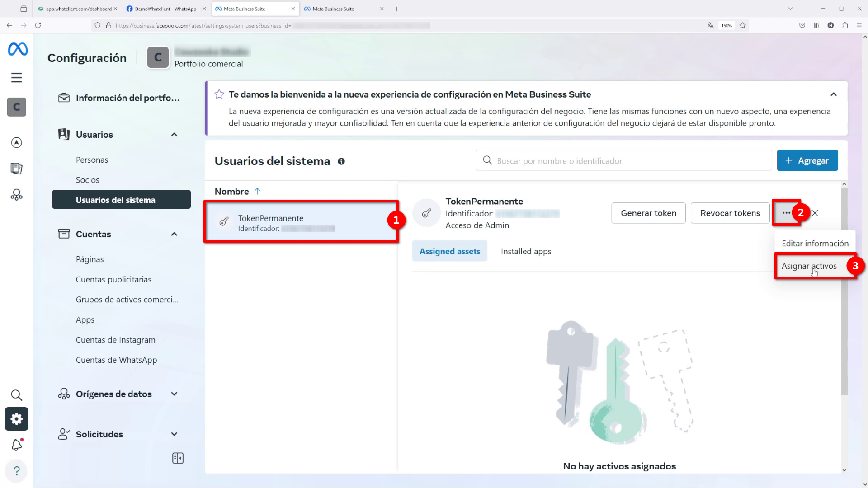
Task: Click the star icon in welcome banner
Action: tap(219, 94)
